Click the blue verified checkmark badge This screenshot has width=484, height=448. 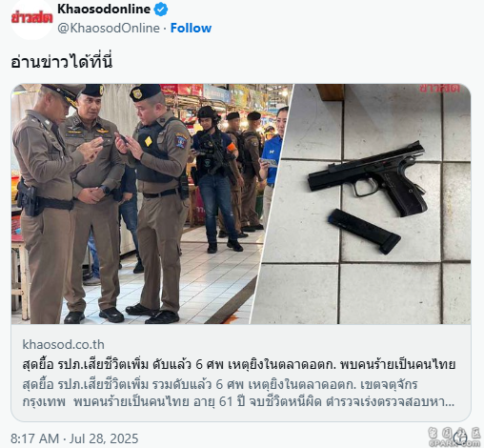(161, 10)
